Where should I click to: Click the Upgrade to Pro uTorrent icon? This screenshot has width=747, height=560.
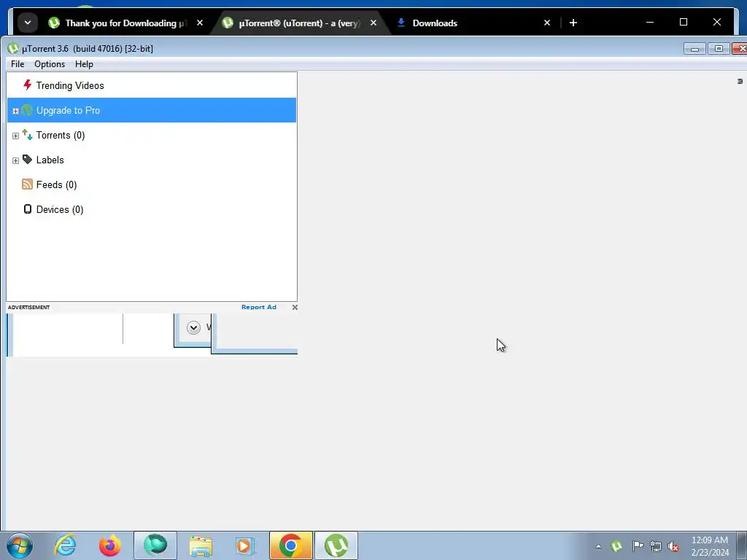click(x=27, y=111)
